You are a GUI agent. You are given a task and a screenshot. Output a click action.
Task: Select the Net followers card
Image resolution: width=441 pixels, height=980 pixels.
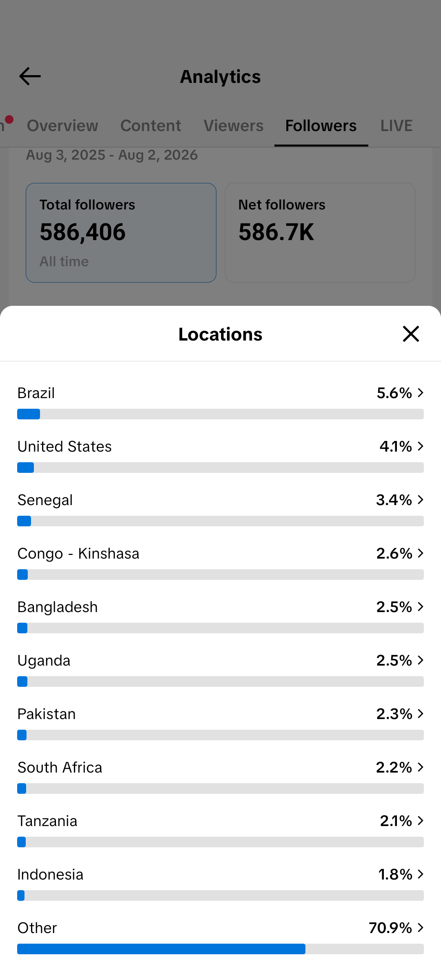[x=320, y=233]
